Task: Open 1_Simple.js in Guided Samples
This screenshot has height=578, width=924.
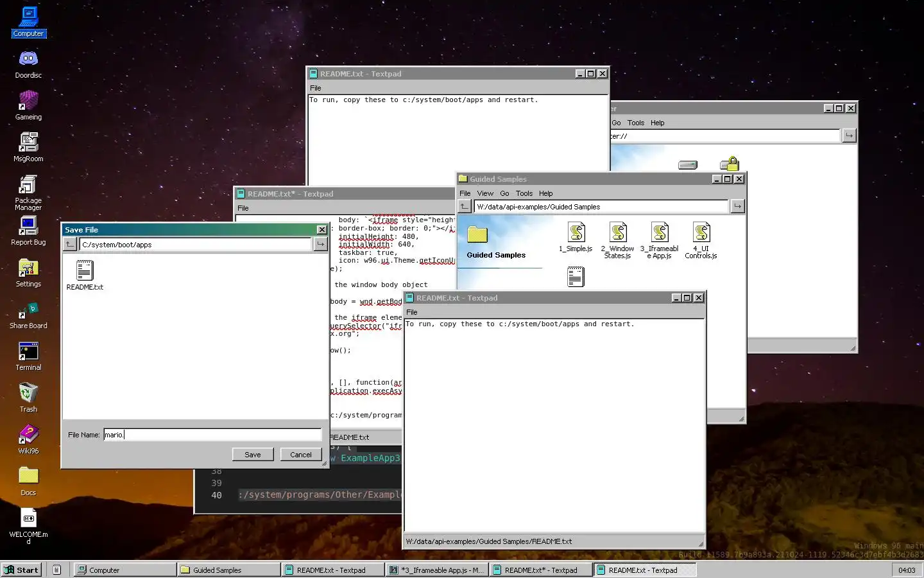Action: [x=576, y=237]
